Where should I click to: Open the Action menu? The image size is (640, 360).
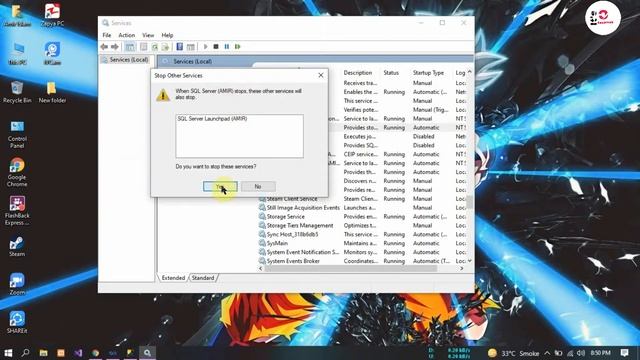127,36
